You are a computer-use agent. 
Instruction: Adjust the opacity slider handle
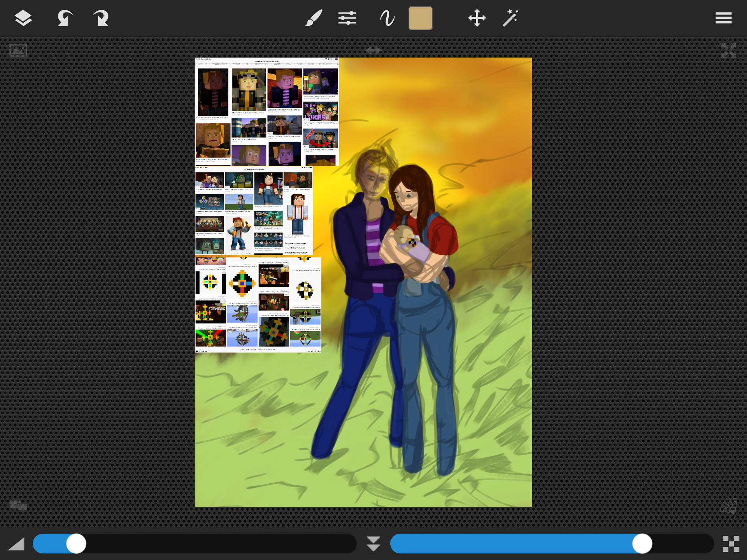click(642, 543)
